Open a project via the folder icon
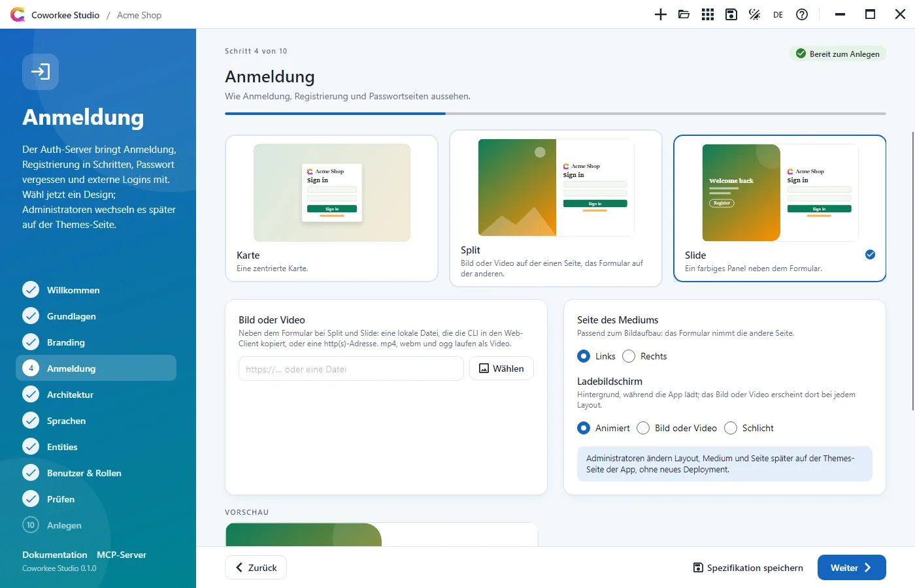Viewport: 915px width, 588px height. pyautogui.click(x=684, y=14)
